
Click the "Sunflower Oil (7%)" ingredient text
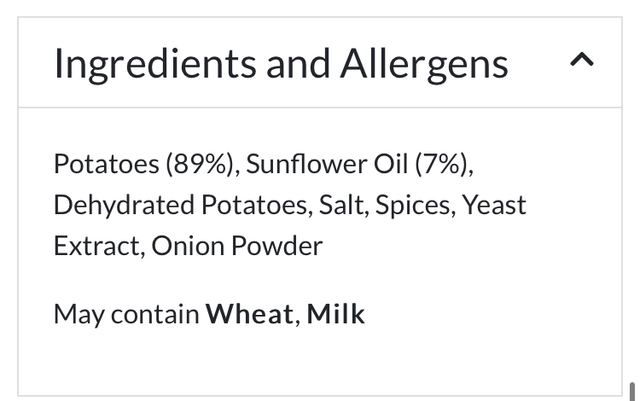tap(360, 164)
